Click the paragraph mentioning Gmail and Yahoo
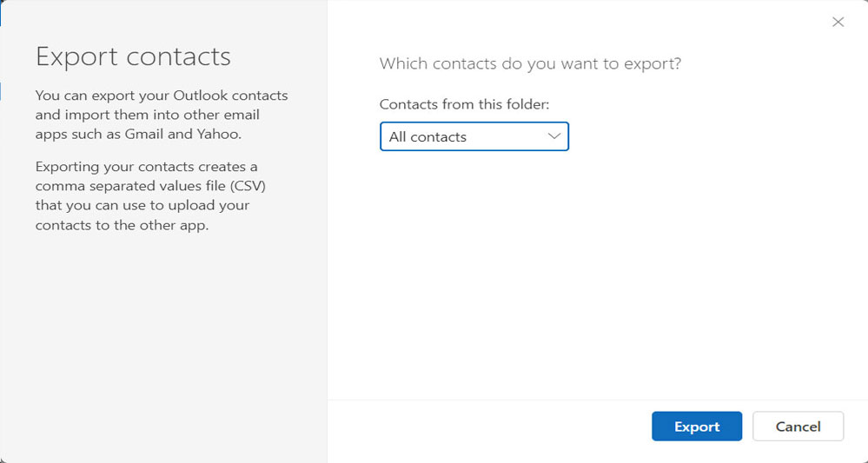868x463 pixels. (x=162, y=115)
